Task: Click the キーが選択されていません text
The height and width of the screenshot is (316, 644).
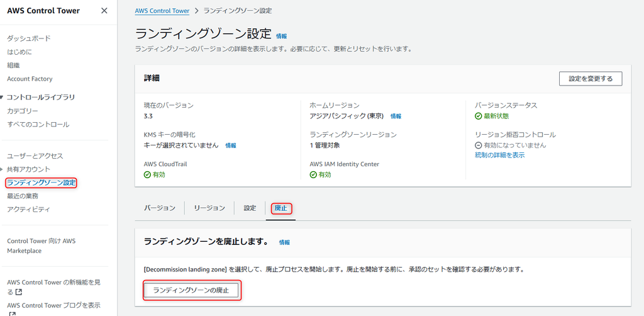Action: (181, 145)
